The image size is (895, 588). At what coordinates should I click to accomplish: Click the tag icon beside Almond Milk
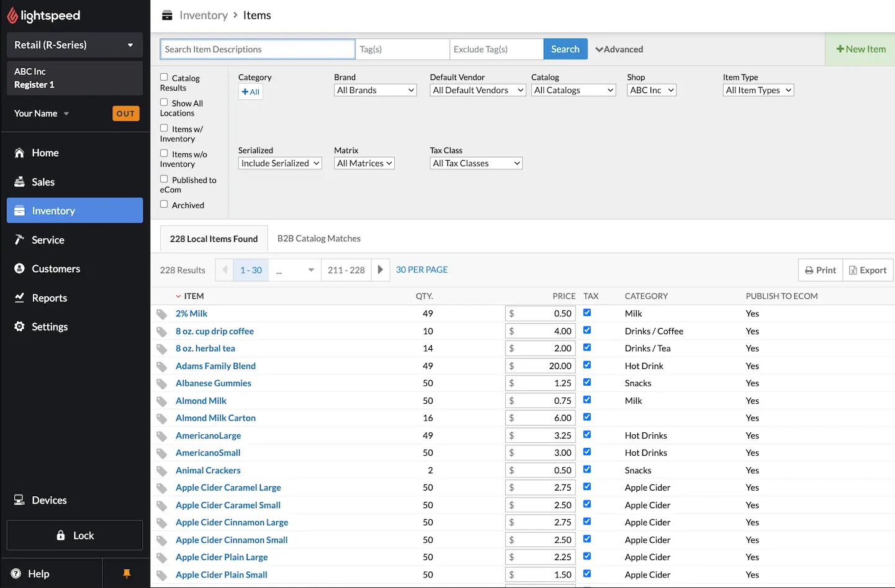162,400
